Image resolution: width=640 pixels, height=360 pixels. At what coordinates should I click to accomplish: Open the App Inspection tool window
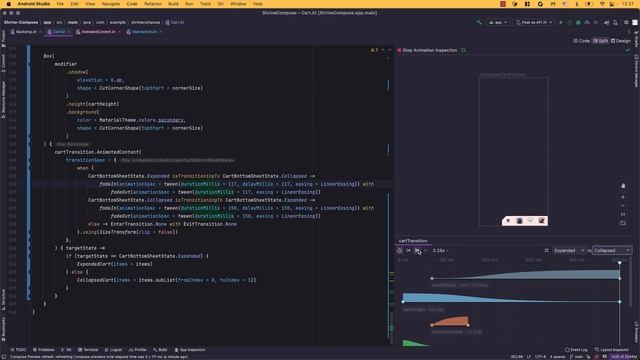click(190, 350)
